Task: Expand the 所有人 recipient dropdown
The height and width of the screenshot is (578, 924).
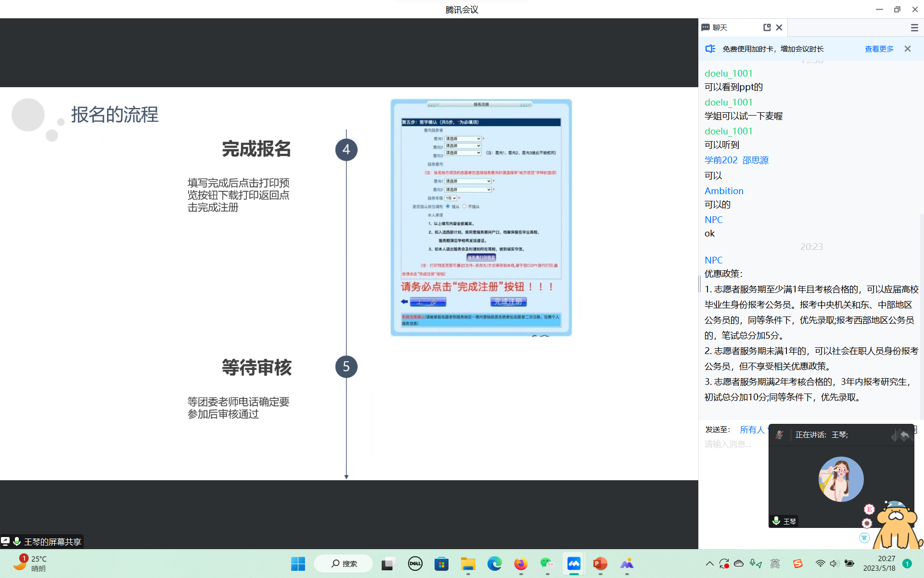Action: (753, 430)
